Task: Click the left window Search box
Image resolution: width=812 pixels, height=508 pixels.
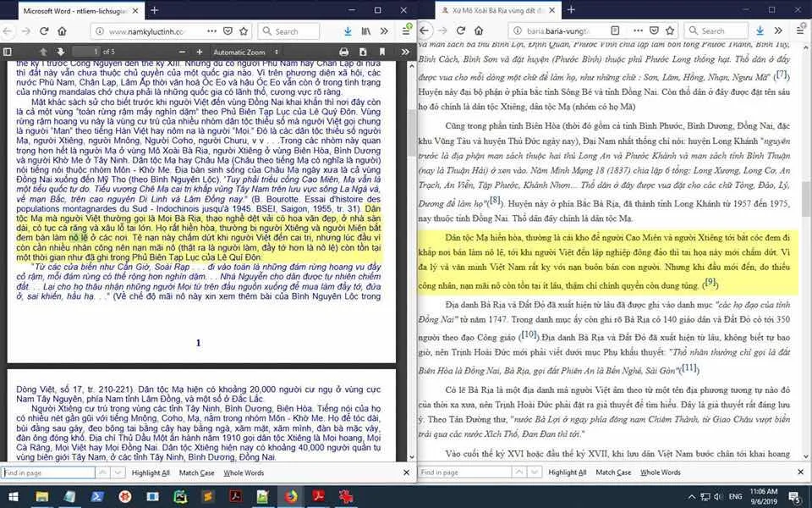Action: pos(288,31)
